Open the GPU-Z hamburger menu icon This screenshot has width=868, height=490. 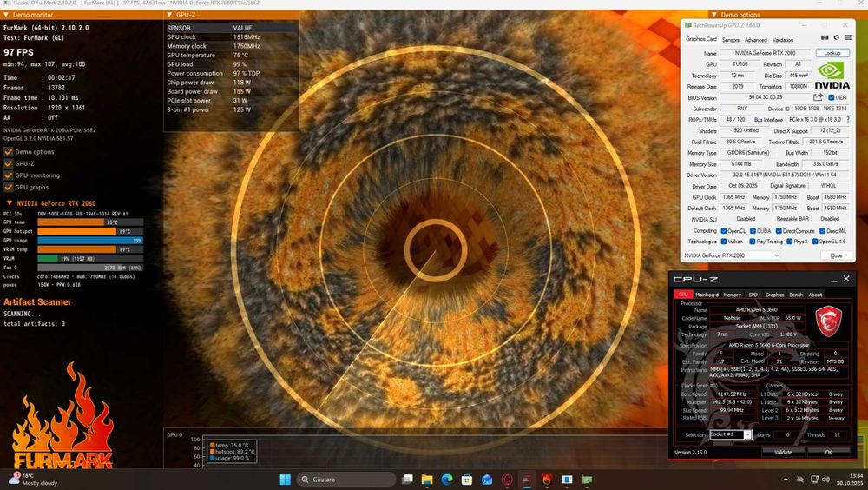coord(847,37)
